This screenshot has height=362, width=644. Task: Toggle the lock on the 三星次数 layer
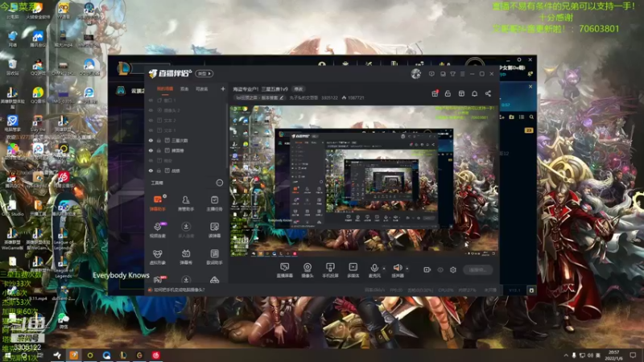click(x=159, y=140)
